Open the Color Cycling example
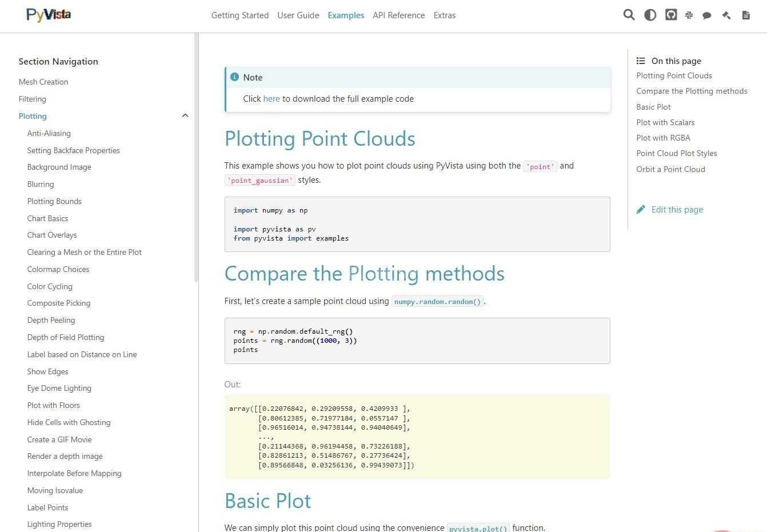The image size is (767, 532). click(50, 286)
